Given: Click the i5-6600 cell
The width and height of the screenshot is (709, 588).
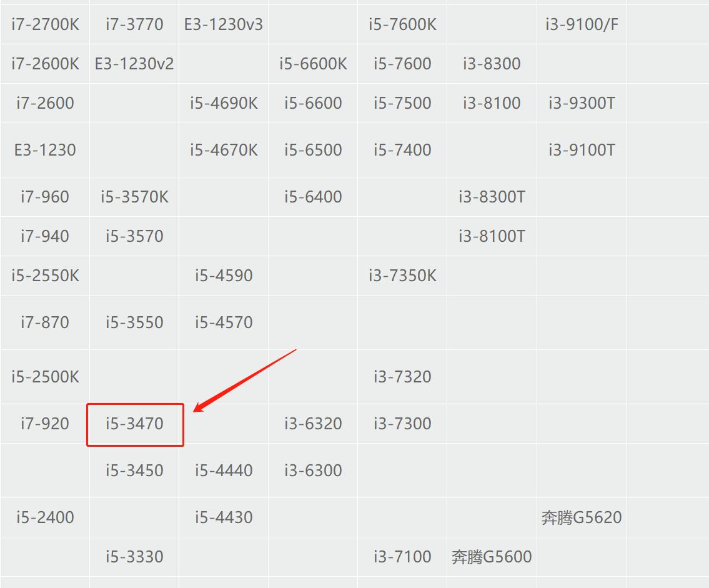Looking at the screenshot, I should pyautogui.click(x=313, y=103).
